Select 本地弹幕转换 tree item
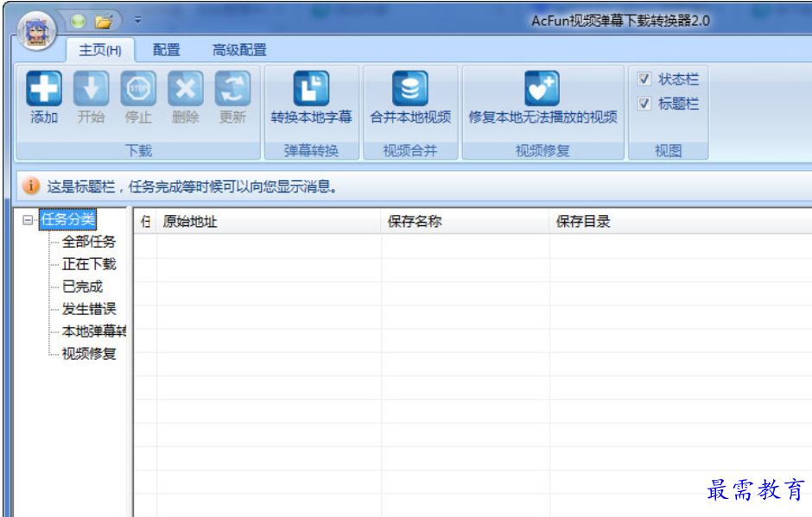 [x=94, y=331]
